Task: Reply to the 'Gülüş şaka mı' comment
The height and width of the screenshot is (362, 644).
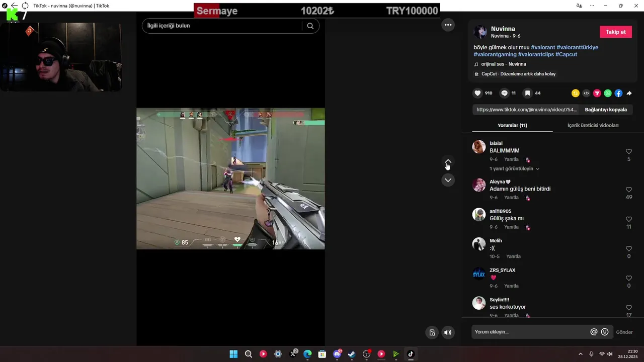Action: [511, 227]
